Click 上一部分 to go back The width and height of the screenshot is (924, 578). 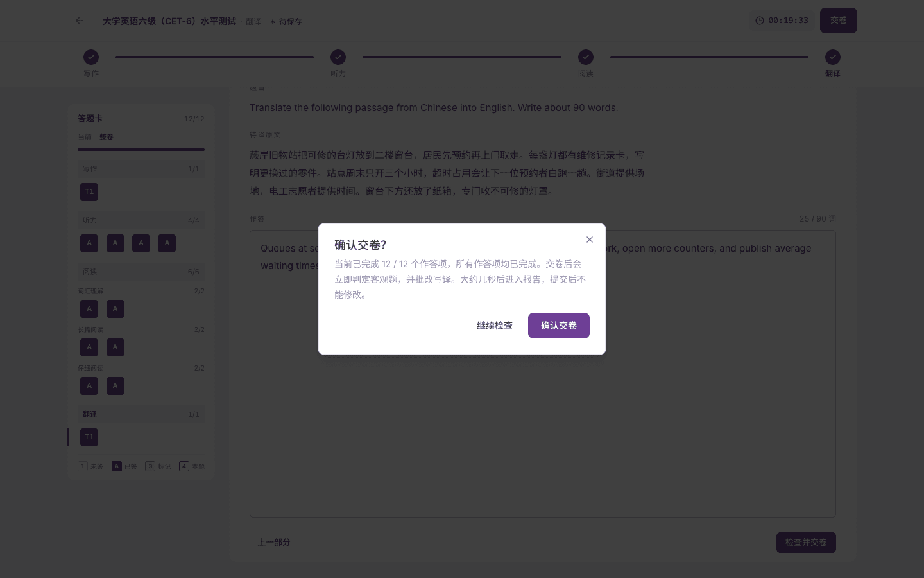click(x=274, y=543)
